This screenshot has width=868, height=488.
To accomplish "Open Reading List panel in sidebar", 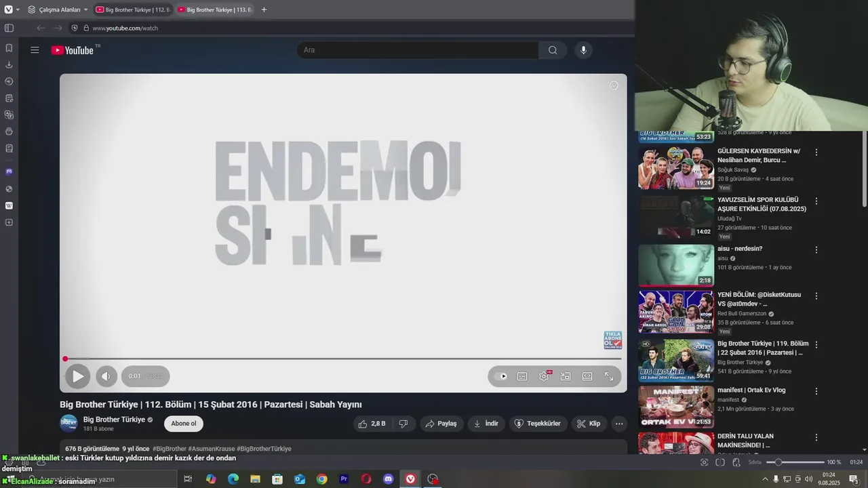I will [9, 148].
